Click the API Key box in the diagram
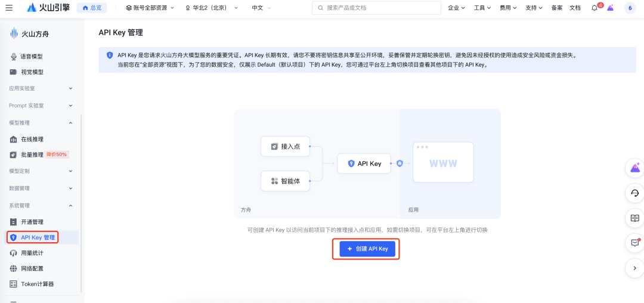The height and width of the screenshot is (303, 644). coord(363,163)
